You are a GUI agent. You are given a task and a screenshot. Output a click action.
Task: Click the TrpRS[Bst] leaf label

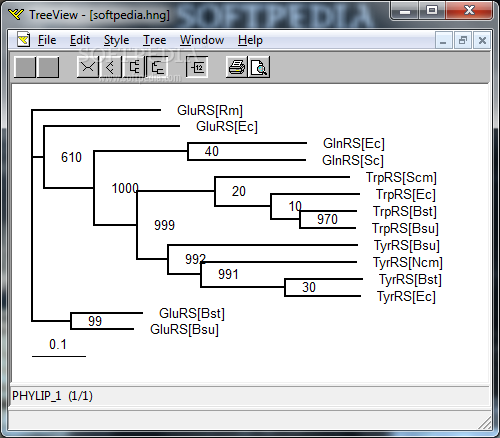(x=405, y=212)
